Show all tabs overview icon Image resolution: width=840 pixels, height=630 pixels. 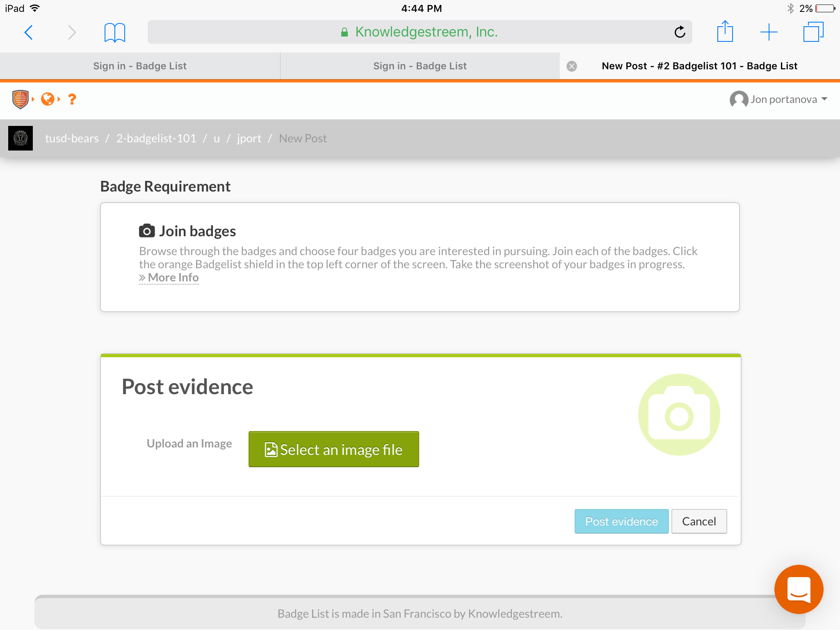813,32
